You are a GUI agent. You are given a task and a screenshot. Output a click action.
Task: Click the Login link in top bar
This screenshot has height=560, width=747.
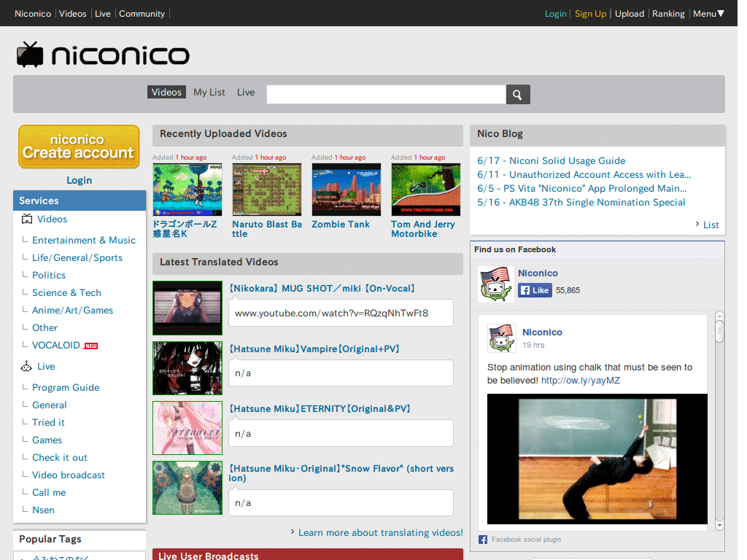555,14
